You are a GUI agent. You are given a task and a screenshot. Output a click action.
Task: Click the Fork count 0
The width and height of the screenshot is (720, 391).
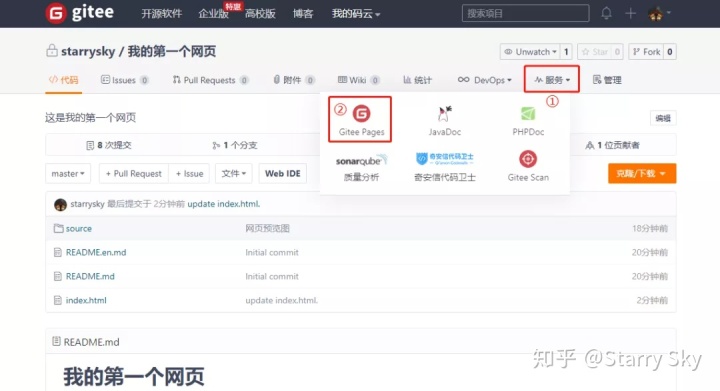[670, 52]
